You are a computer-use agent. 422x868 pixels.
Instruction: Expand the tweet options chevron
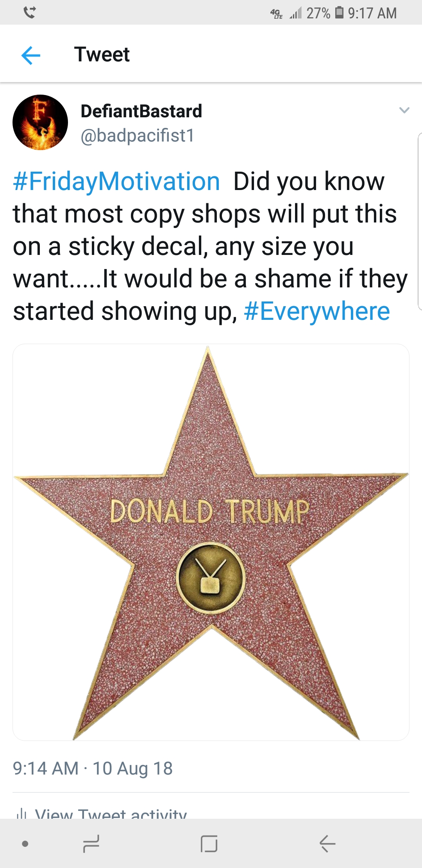404,110
